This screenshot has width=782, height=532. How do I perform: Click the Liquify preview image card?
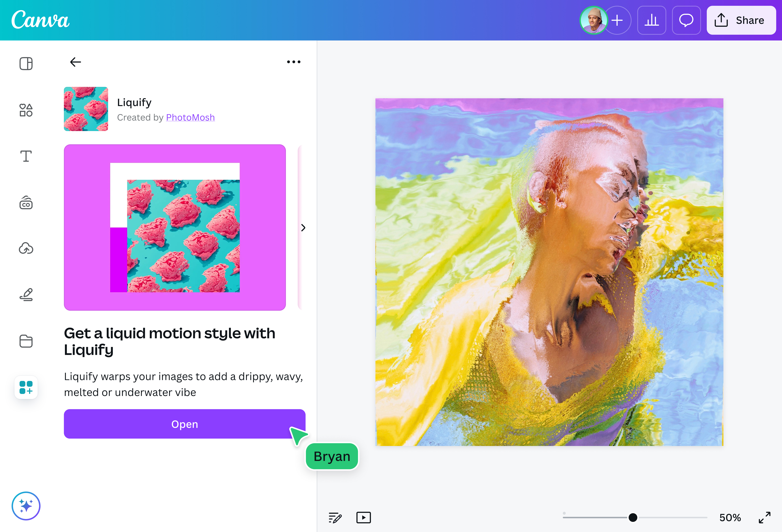[175, 227]
